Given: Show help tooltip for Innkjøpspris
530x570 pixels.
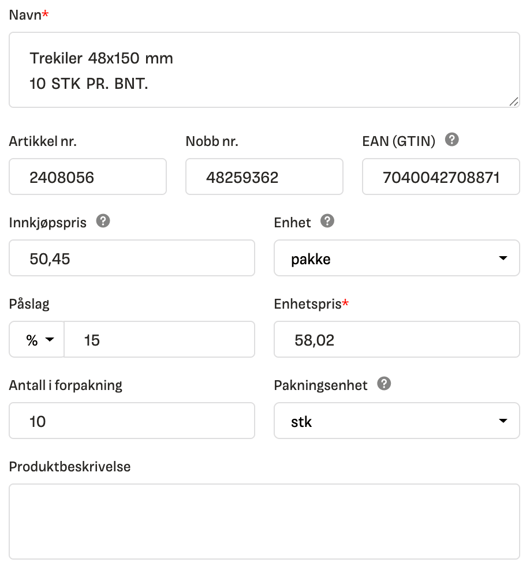Looking at the screenshot, I should [103, 221].
